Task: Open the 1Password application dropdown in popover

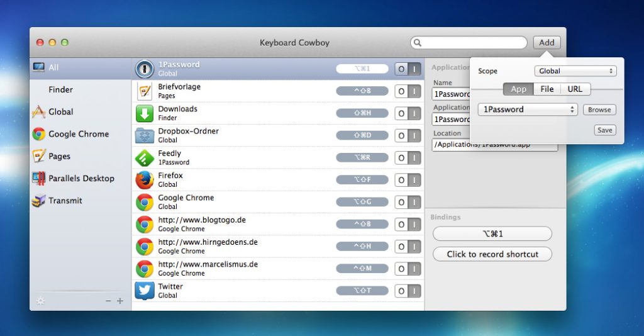Action: point(528,109)
